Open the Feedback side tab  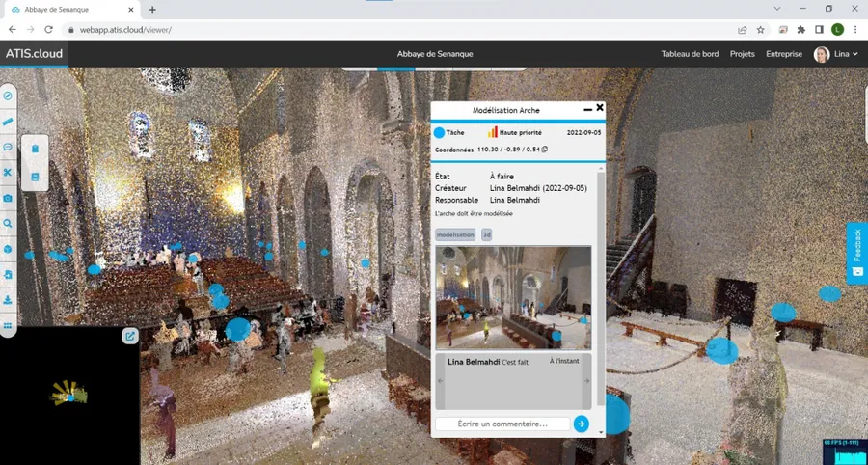(857, 253)
